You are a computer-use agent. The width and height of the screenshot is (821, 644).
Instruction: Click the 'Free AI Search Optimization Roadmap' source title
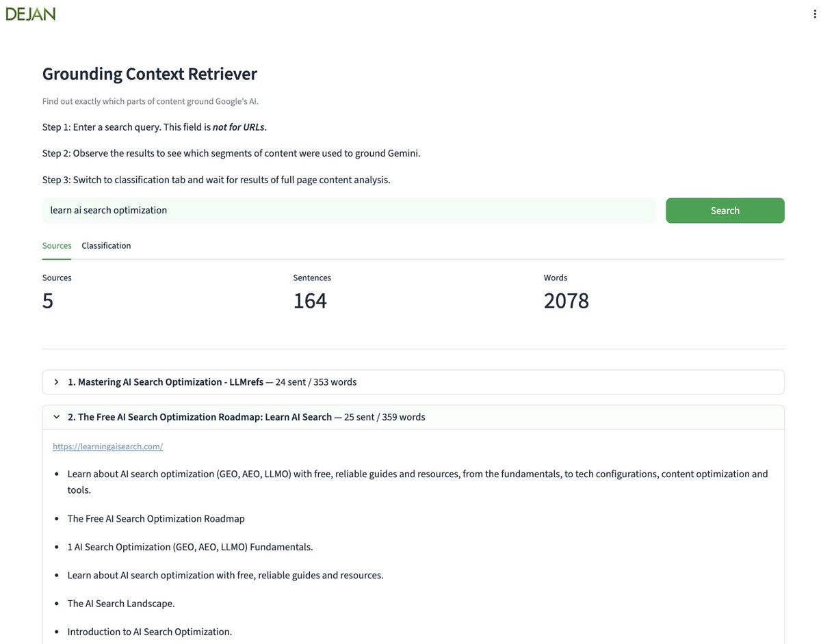tap(205, 417)
